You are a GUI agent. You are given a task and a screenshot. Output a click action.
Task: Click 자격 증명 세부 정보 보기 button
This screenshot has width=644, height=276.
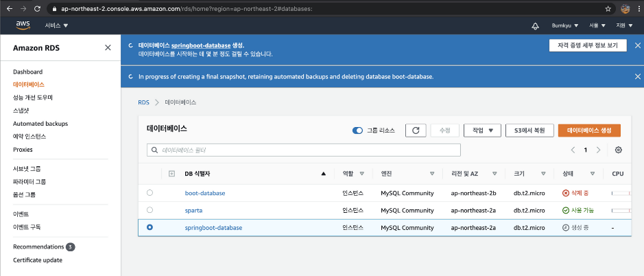pos(588,45)
